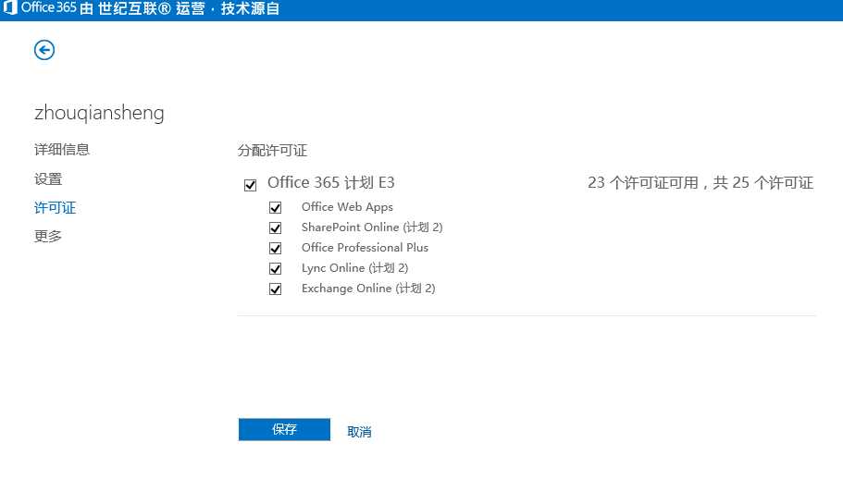The height and width of the screenshot is (504, 843).
Task: Click the Lync Online (计划 2) label
Action: tap(354, 268)
